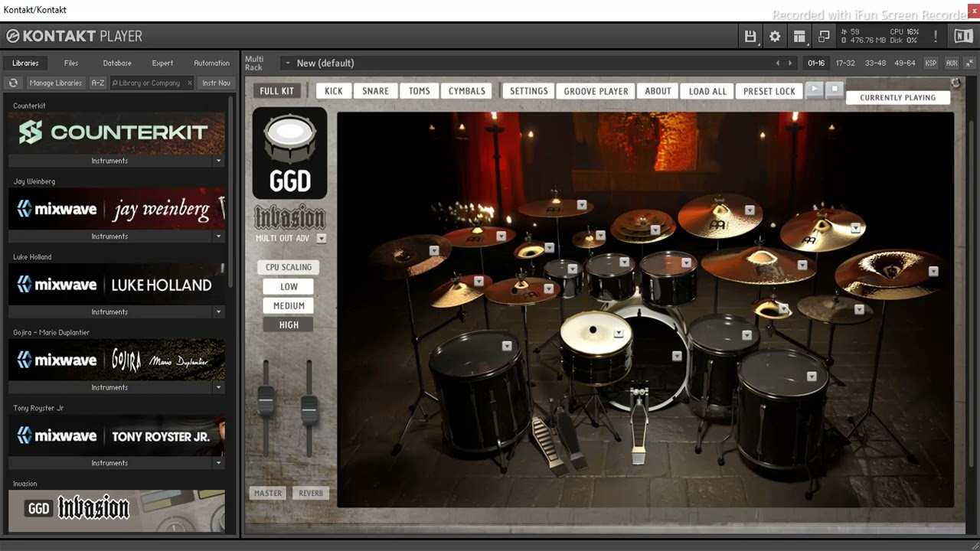Click the Native Instruments logo
Viewport: 980px width, 551px height.
962,36
